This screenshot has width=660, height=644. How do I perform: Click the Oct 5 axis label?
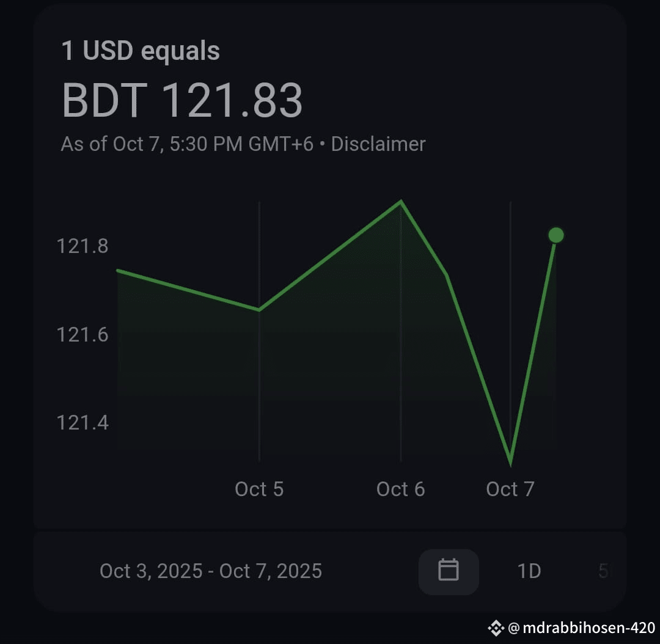click(x=259, y=489)
